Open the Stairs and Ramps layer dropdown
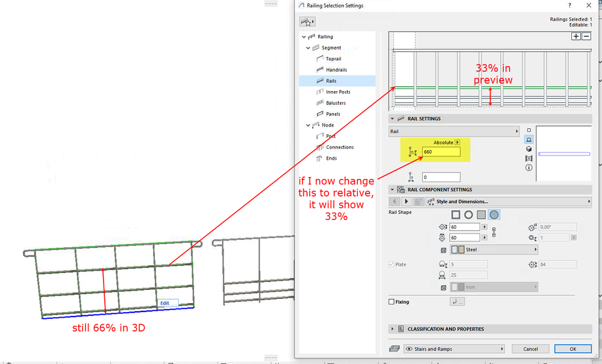Viewport: 602px width, 364px height. (454, 349)
